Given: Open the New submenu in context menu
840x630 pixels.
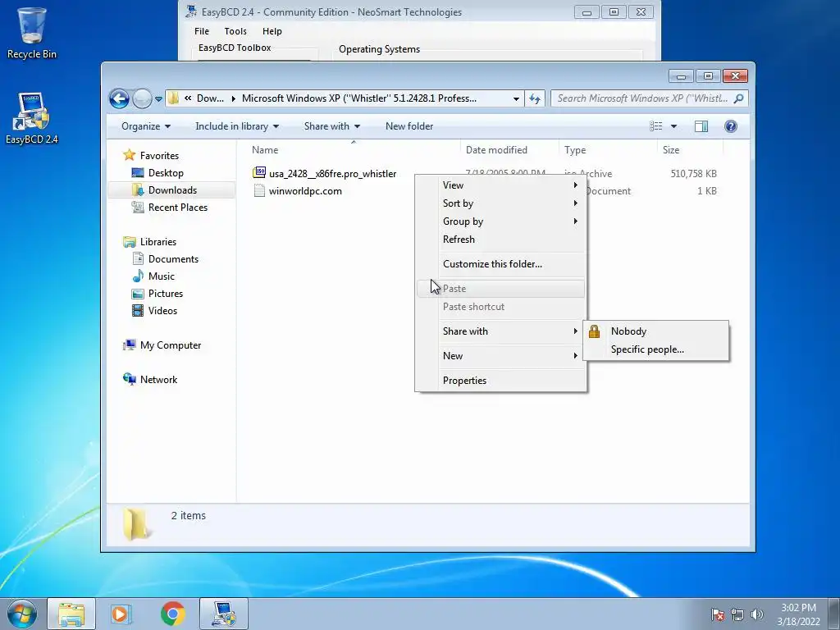Looking at the screenshot, I should pyautogui.click(x=500, y=356).
